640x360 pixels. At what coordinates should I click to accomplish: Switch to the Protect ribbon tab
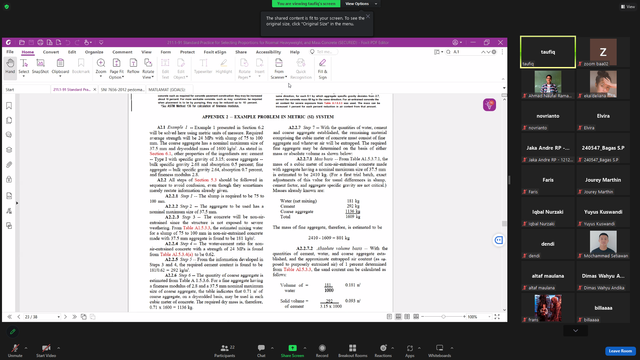(x=187, y=52)
